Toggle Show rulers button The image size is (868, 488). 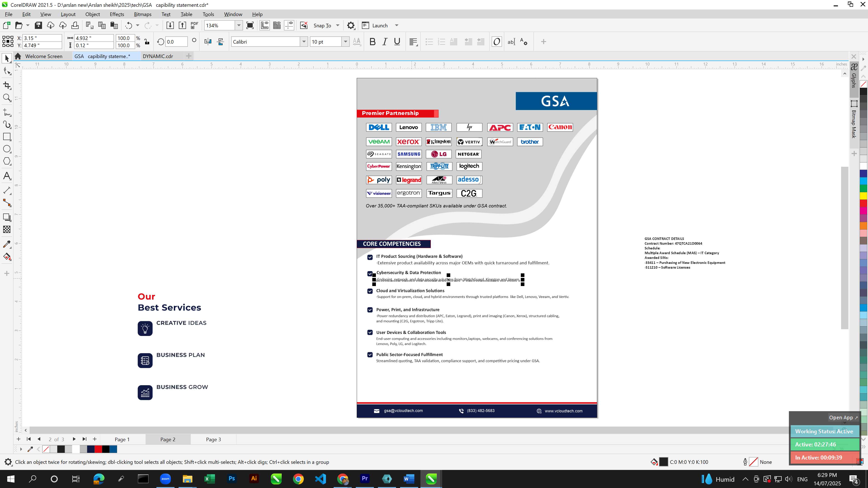coord(264,26)
